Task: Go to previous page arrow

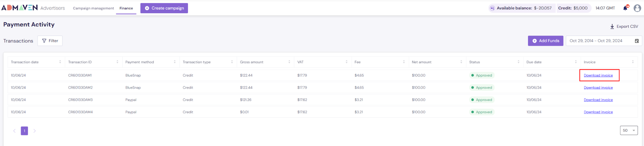Action: click(x=14, y=131)
